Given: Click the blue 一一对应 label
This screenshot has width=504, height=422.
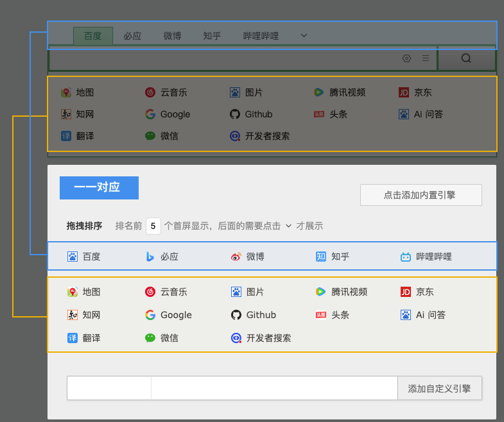Looking at the screenshot, I should click(x=99, y=187).
